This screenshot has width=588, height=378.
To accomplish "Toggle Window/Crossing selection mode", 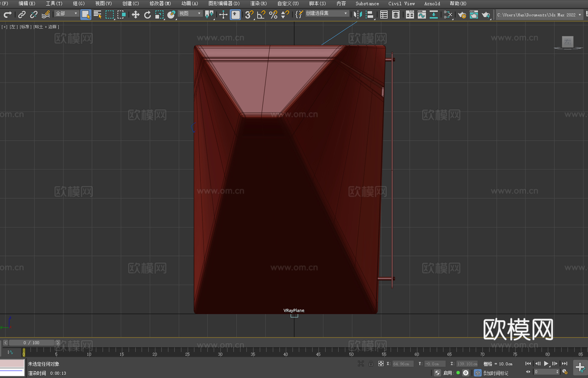I will point(122,14).
